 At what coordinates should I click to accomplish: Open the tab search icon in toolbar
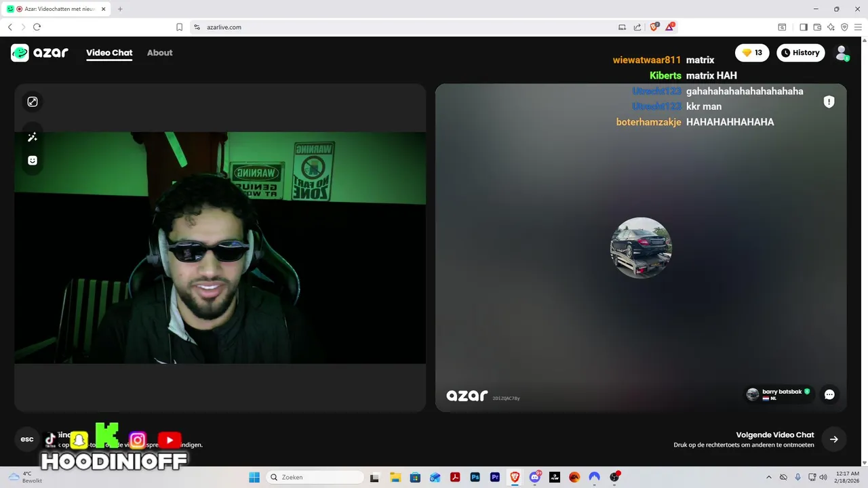coord(782,27)
